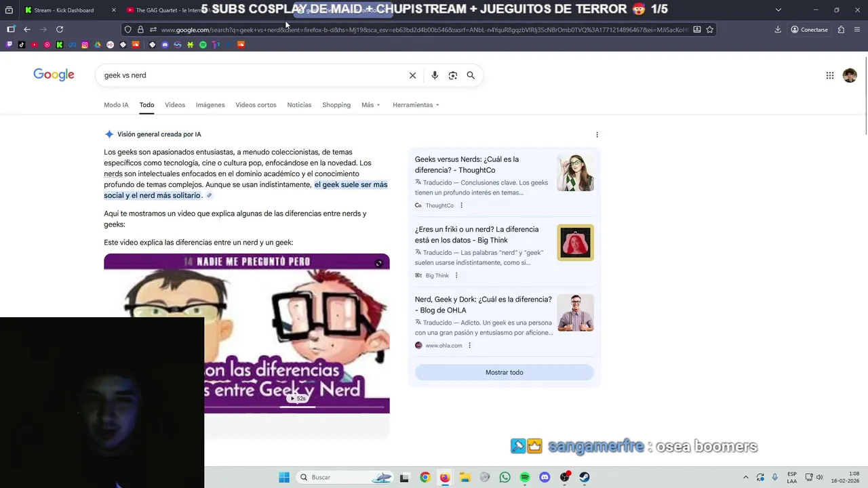The height and width of the screenshot is (488, 868).
Task: Click the Conectarse sign-in button
Action: 809,29
